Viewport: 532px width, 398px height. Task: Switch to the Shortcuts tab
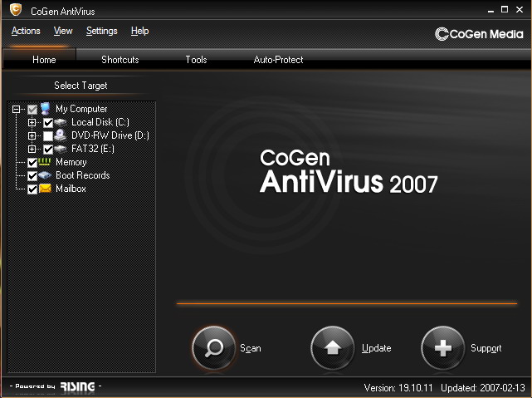pyautogui.click(x=120, y=60)
